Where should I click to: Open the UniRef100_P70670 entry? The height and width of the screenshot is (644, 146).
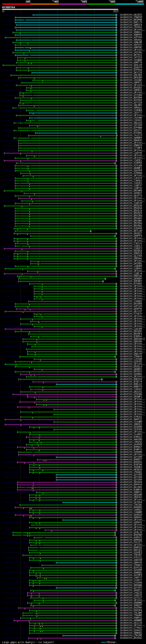tap(131, 314)
